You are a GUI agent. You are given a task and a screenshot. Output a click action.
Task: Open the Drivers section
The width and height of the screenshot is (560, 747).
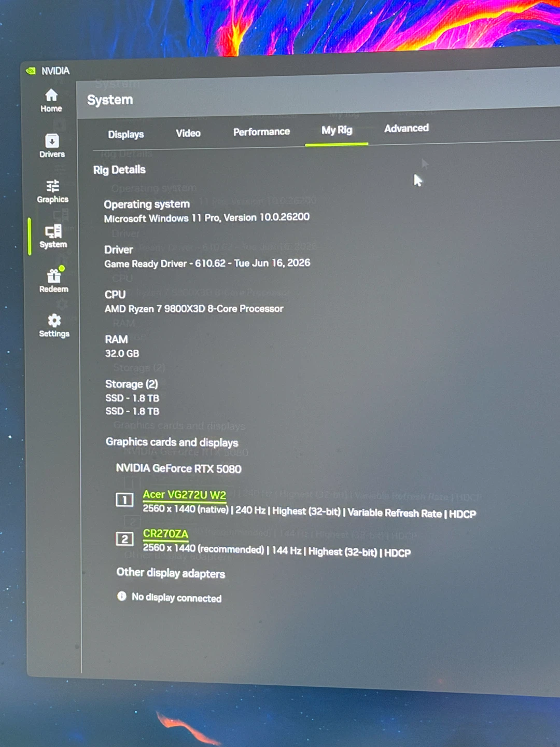coord(52,146)
